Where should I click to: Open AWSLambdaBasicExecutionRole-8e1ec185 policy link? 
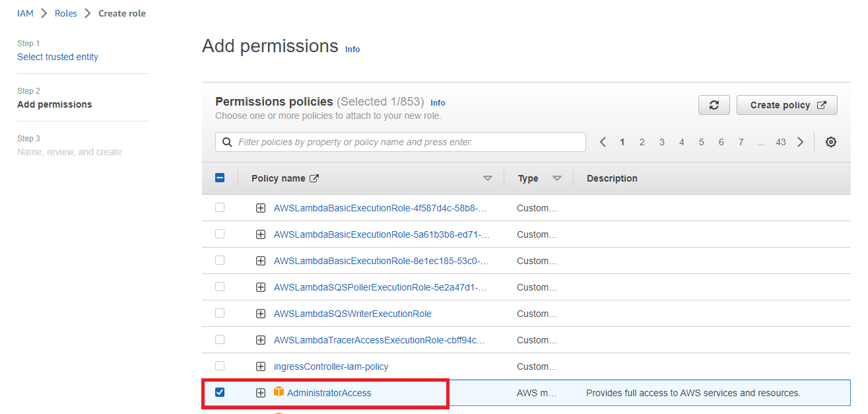pos(381,261)
